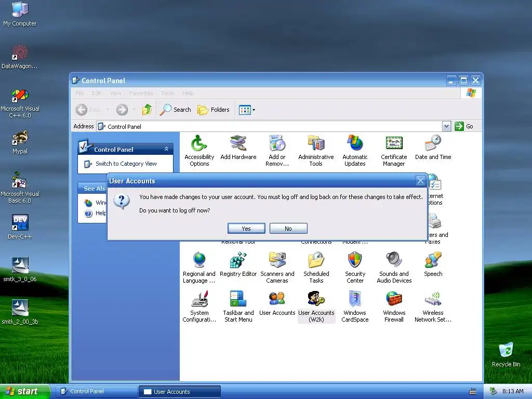Select smtk_3_0_06 desktop icon
This screenshot has width=532, height=399.
click(20, 270)
